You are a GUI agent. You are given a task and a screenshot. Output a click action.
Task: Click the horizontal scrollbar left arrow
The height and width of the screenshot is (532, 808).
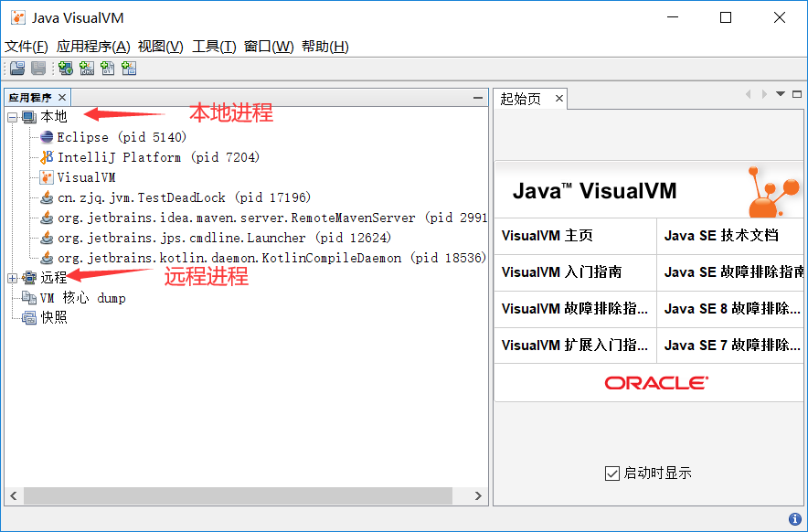coord(14,496)
